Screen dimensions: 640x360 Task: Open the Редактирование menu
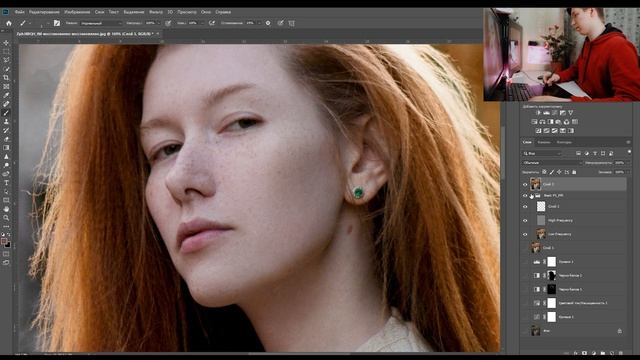tap(44, 12)
